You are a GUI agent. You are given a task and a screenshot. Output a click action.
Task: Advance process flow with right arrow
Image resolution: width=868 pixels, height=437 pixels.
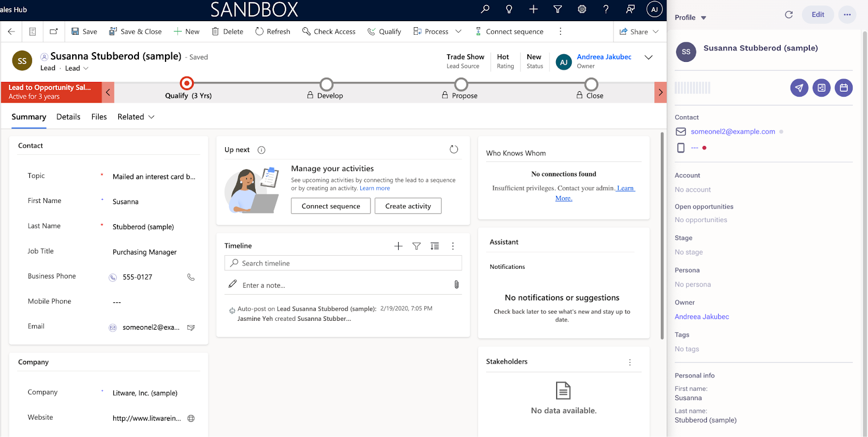660,92
